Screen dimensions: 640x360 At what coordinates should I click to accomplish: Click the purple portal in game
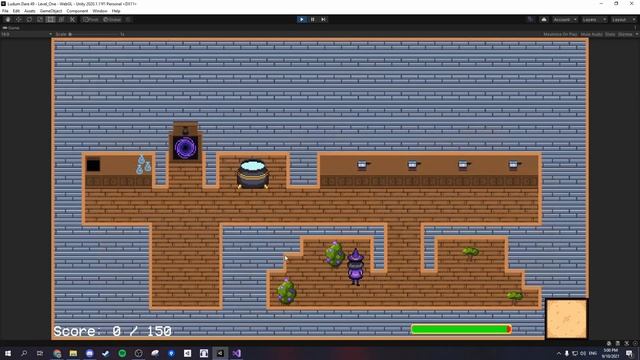tap(185, 147)
